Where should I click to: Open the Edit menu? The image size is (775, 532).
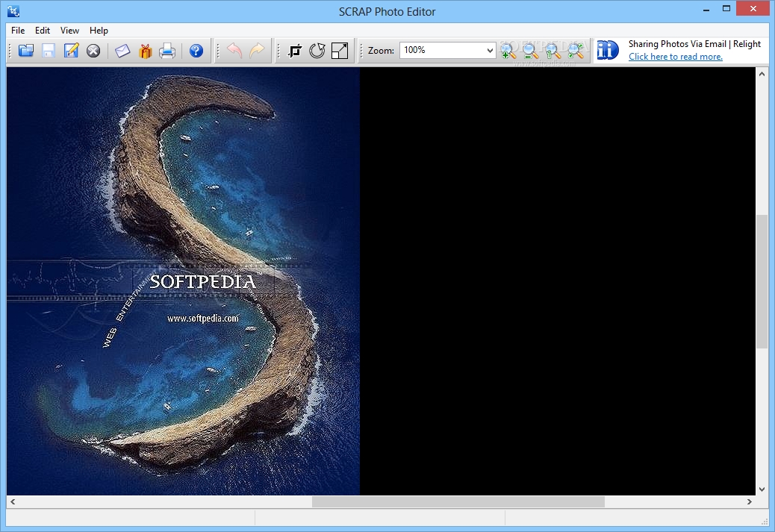(43, 30)
